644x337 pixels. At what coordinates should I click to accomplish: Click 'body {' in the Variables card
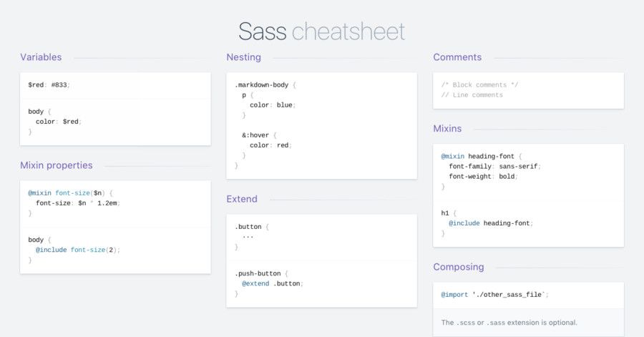tap(39, 112)
